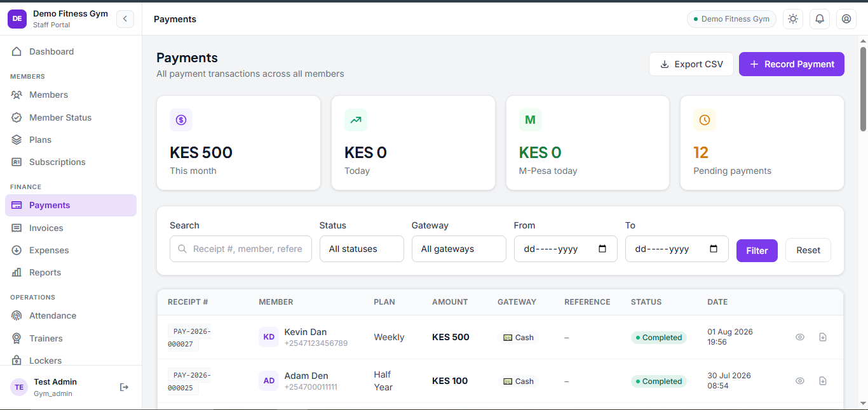Click phone number +2547123456789
The width and height of the screenshot is (868, 410).
pos(316,343)
